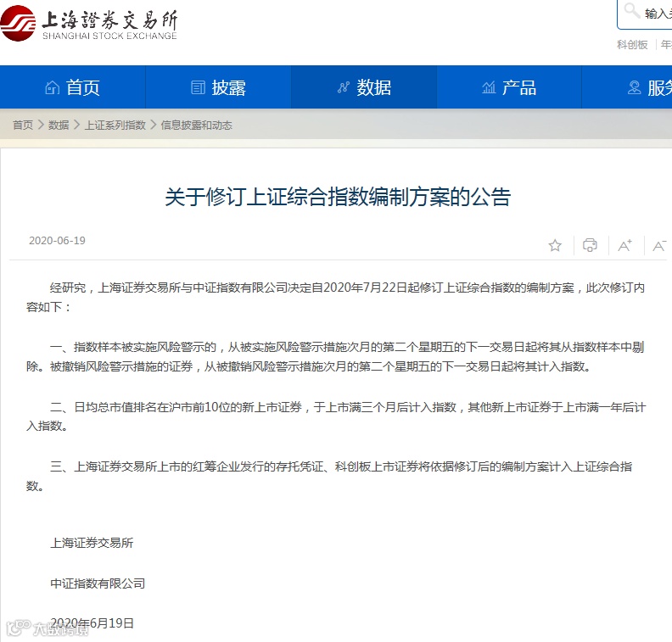Screen dimensions: 672x642
Task: Click the 披露 document icon in the nav bar
Action: 198,88
